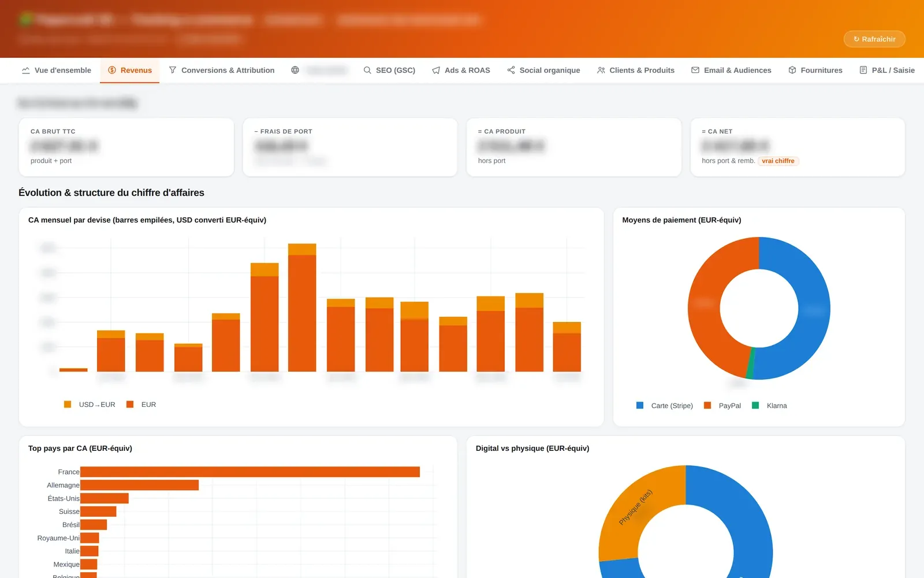Image resolution: width=924 pixels, height=578 pixels.
Task: Toggle Carte (Stripe) legend entry
Action: pyautogui.click(x=664, y=406)
